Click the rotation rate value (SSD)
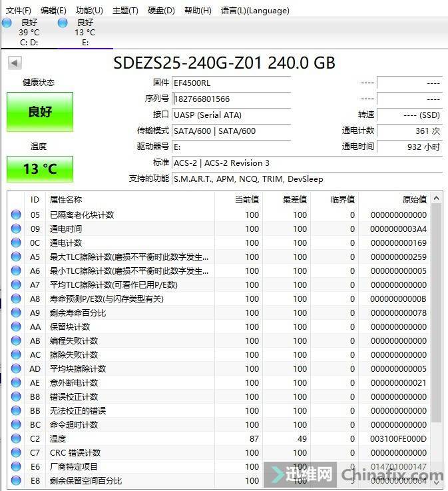This screenshot has height=491, width=448. (409, 115)
